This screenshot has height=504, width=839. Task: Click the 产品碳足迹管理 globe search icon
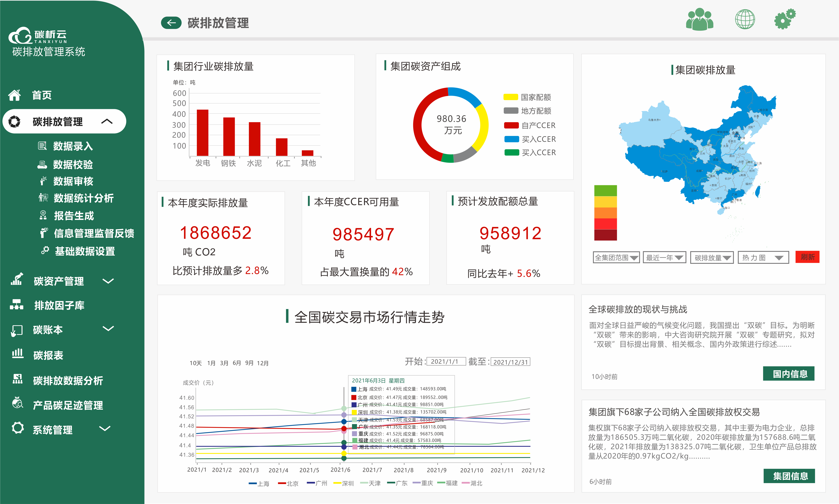(17, 402)
